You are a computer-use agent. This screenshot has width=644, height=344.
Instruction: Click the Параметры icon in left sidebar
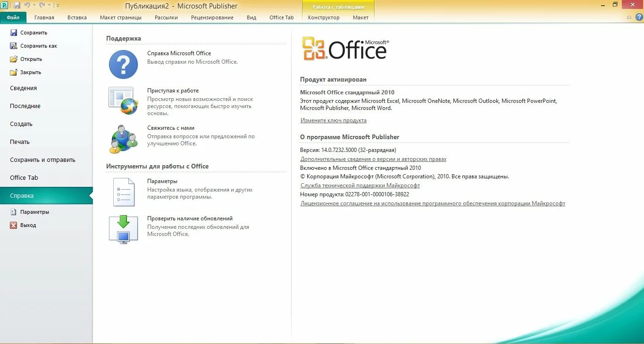[14, 212]
